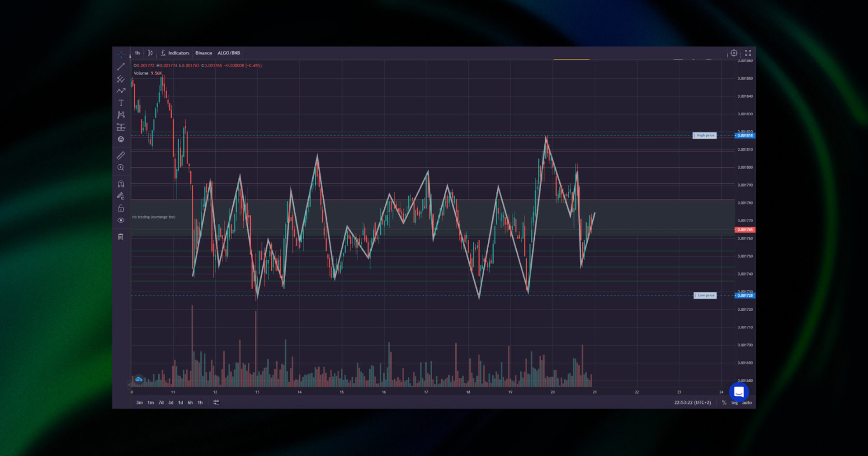The image size is (868, 456).
Task: Select the 7d range at bottom
Action: pyautogui.click(x=161, y=403)
